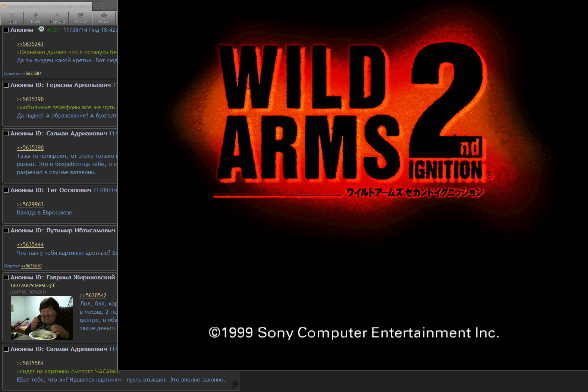Viewport: 588px width, 392px height.
Task: Click the name 'Герасим Ариэльевич'
Action: click(x=78, y=85)
